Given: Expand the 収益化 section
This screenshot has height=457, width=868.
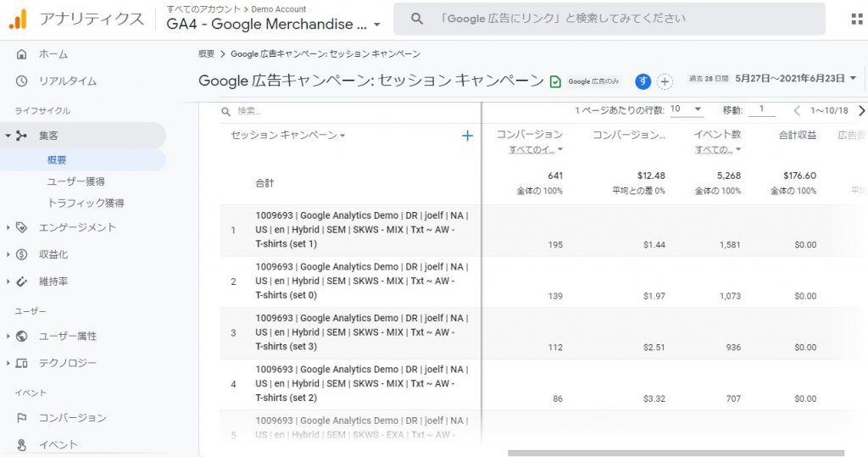Looking at the screenshot, I should pos(8,255).
